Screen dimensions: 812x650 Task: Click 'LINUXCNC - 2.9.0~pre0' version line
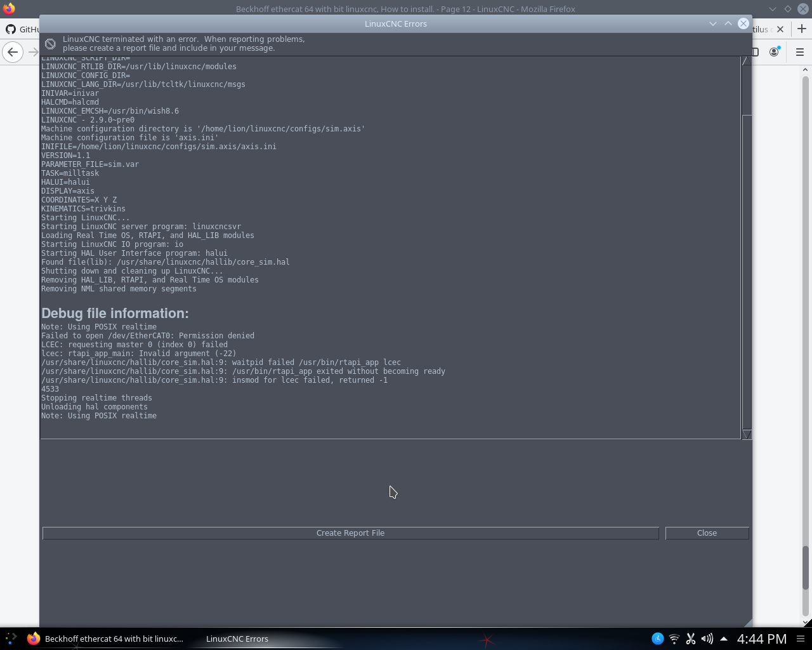(x=88, y=120)
